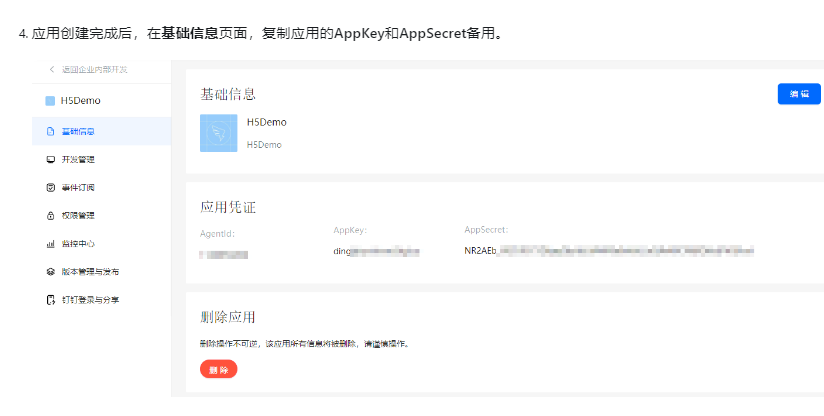This screenshot has width=824, height=416.
Task: Open the 基础信息 sidebar menu item
Action: (x=101, y=131)
